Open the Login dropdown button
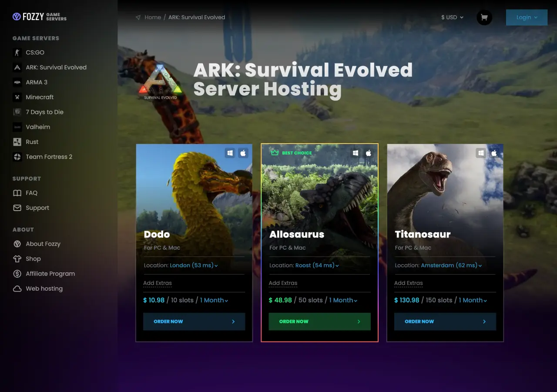Viewport: 557px width, 392px height. [527, 17]
